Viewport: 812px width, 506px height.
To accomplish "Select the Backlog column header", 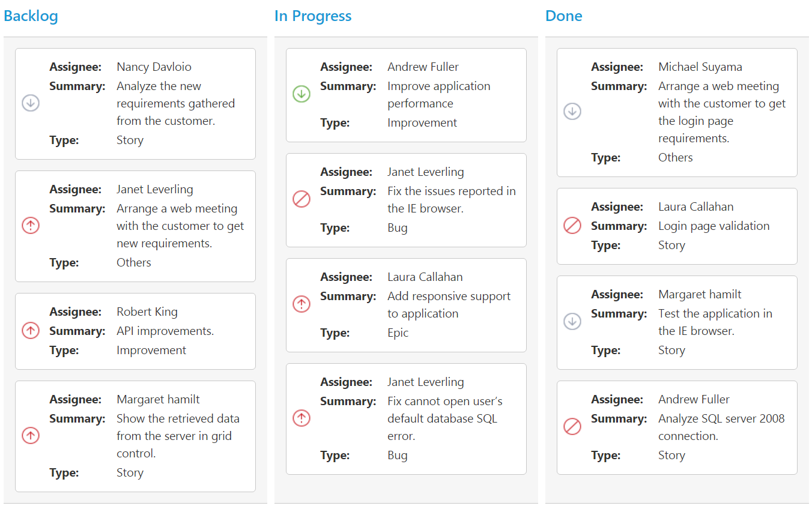I will point(31,16).
